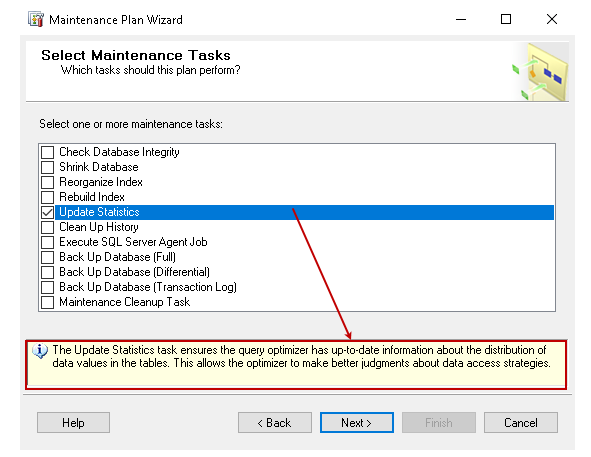This screenshot has height=457, width=591.
Task: Uncheck the Update Statistics checkbox
Action: click(47, 212)
